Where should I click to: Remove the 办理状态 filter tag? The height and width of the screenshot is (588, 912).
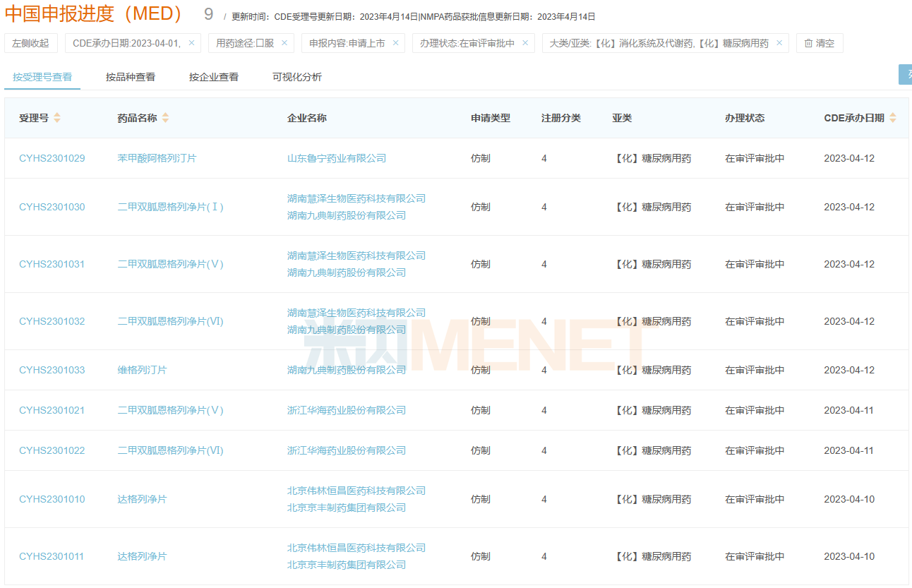tap(525, 43)
